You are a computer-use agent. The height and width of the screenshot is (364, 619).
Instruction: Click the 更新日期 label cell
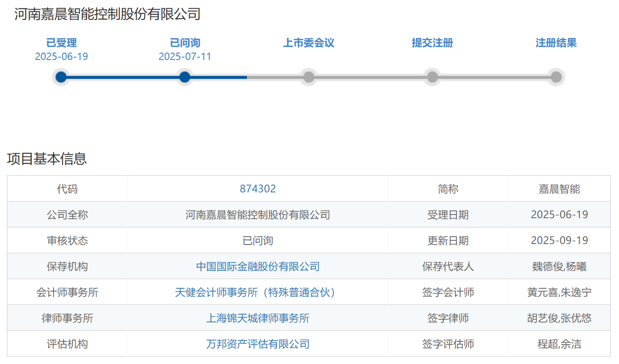coord(448,240)
